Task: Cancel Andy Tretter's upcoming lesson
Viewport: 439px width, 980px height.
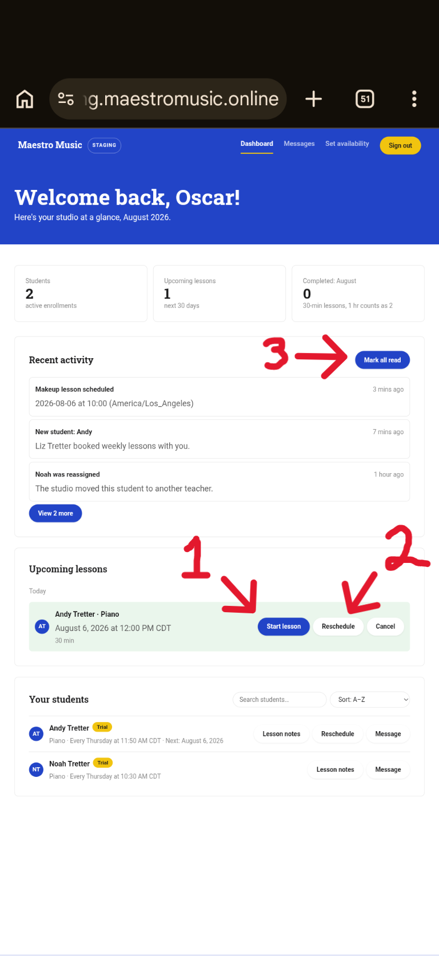Action: tap(385, 626)
